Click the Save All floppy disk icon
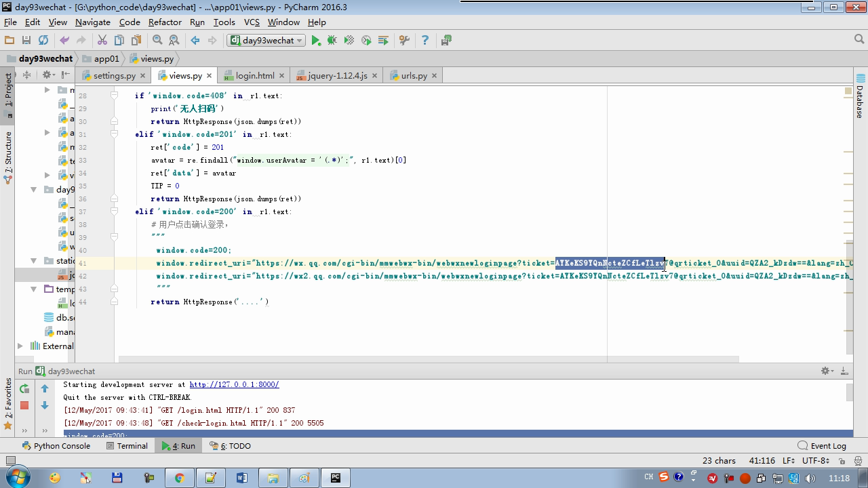The width and height of the screenshot is (868, 488). tap(26, 41)
